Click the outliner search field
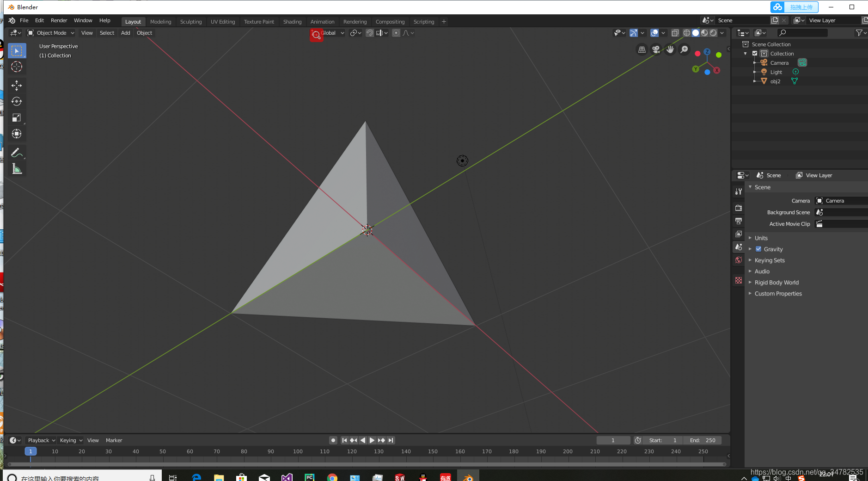This screenshot has width=868, height=481. point(802,33)
